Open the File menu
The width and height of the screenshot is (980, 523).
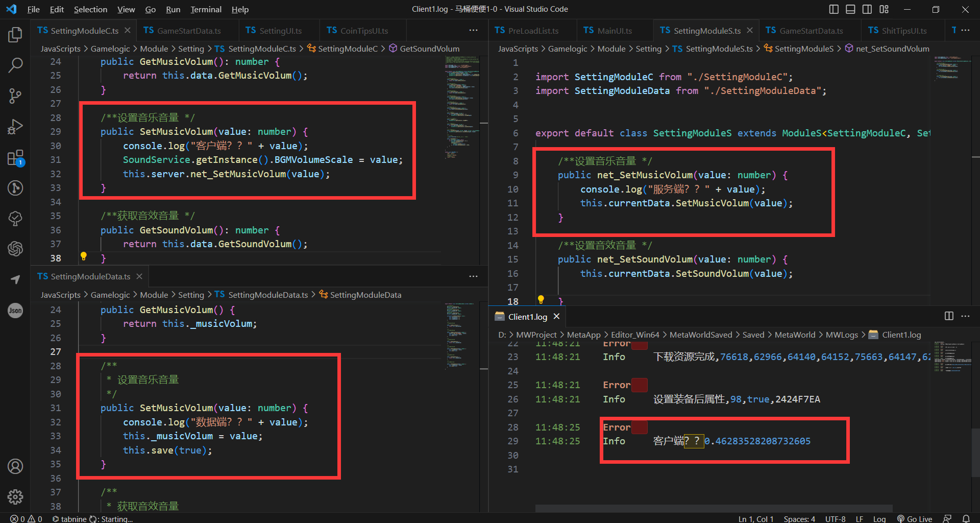33,9
